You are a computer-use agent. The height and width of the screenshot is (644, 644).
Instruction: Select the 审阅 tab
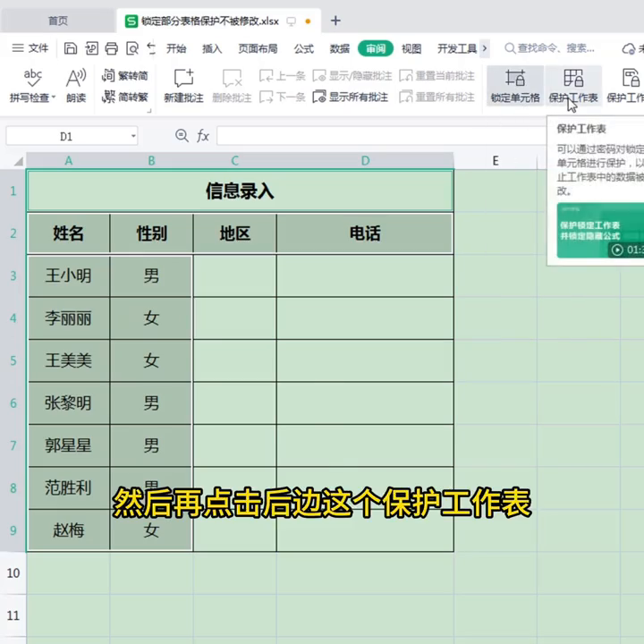(376, 49)
